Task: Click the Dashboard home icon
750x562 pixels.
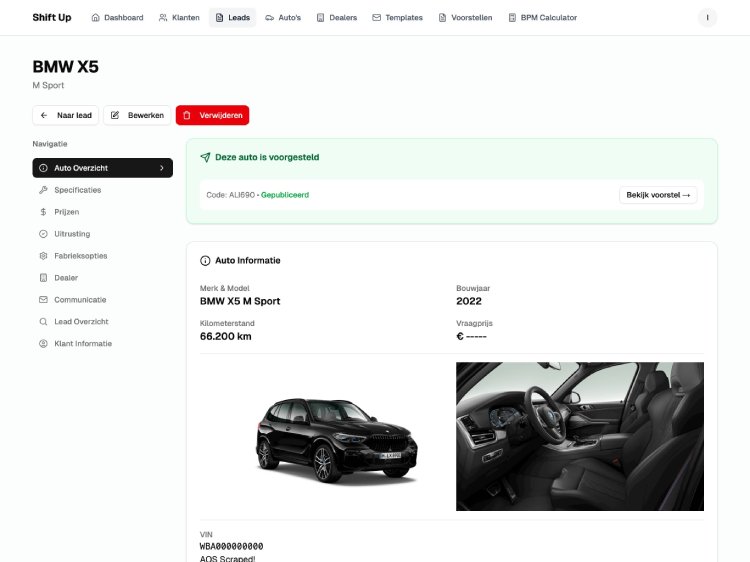Action: (x=96, y=18)
